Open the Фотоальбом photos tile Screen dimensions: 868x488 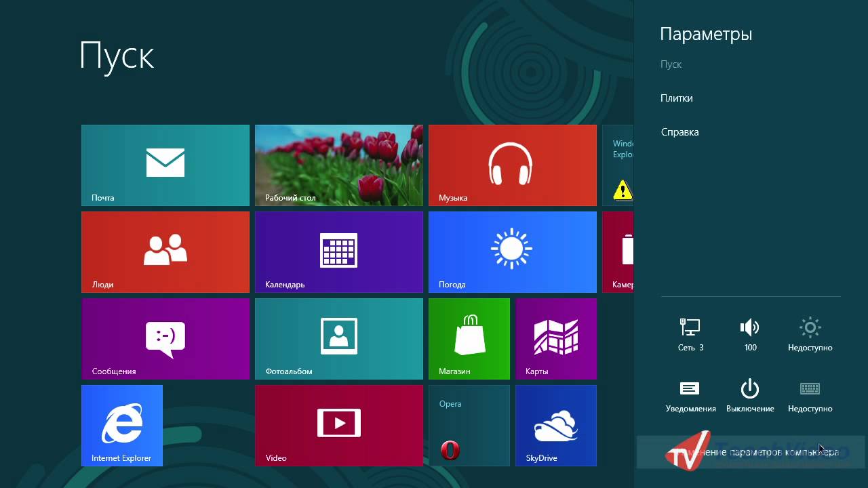coord(339,339)
